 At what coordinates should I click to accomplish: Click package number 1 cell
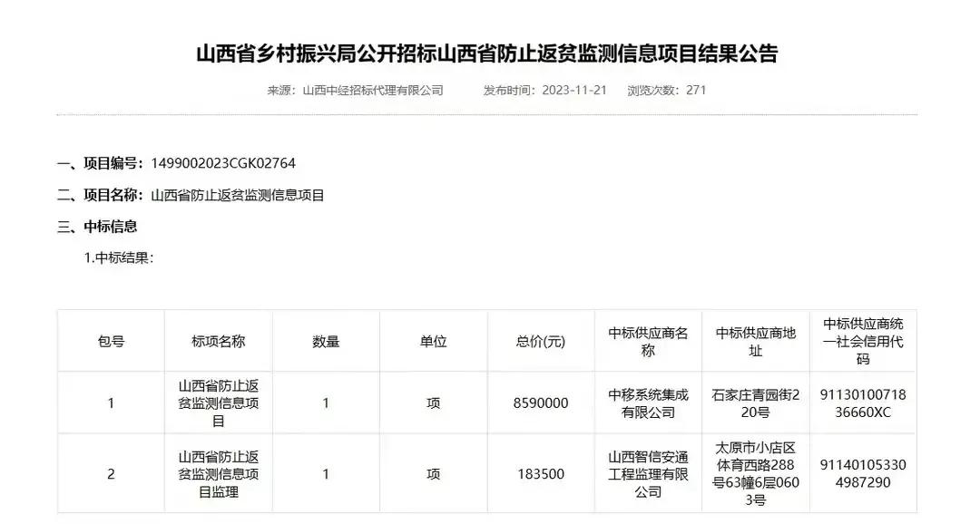(x=112, y=403)
